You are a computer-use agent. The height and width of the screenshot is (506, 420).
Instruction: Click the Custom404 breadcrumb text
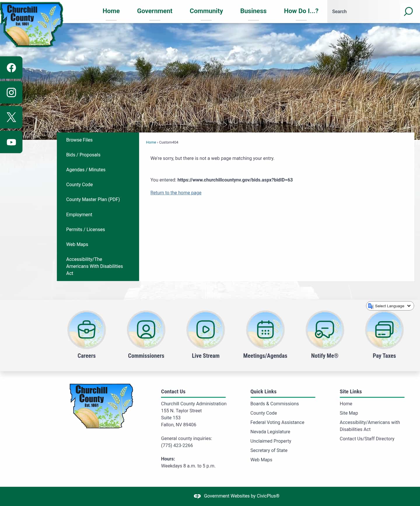coord(169,142)
